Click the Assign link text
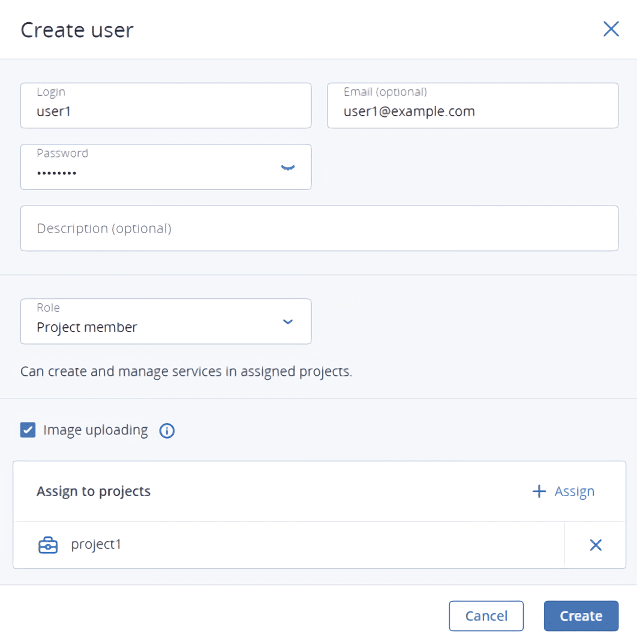This screenshot has width=637, height=640. coord(574,491)
